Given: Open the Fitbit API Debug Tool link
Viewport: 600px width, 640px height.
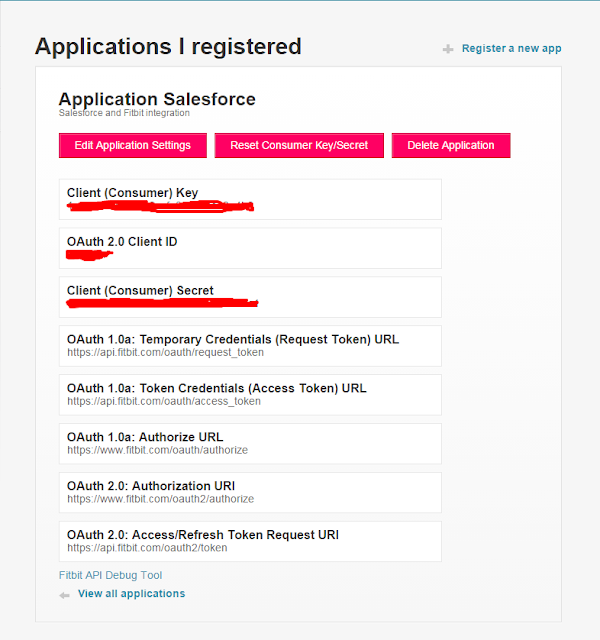Looking at the screenshot, I should pos(111,575).
